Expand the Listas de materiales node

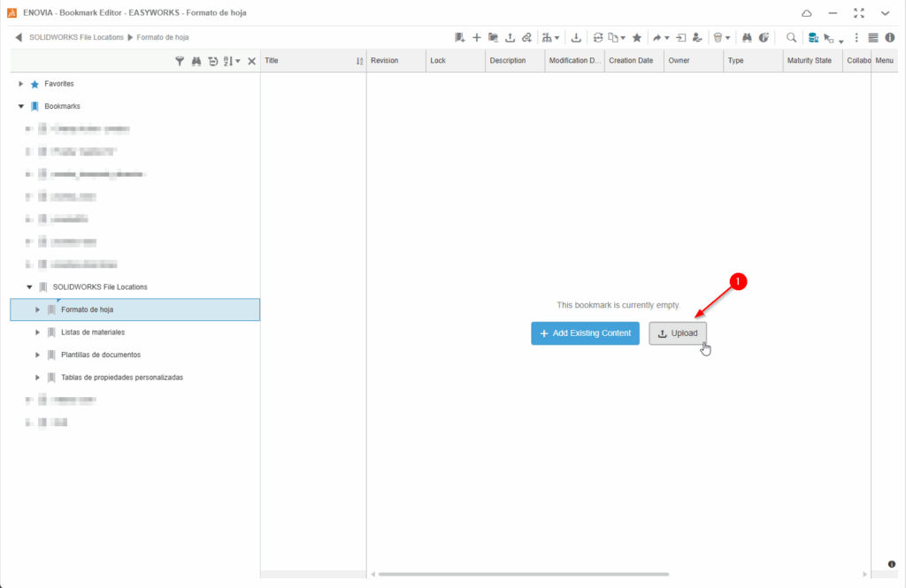37,332
